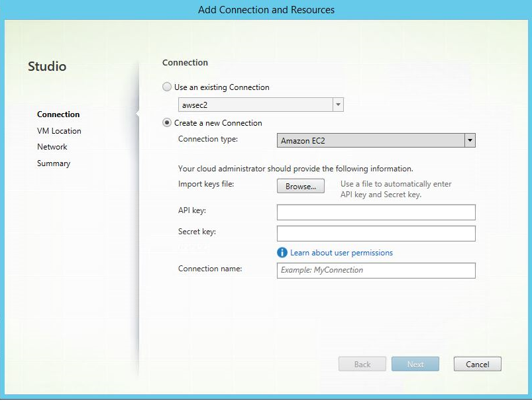Screen dimensions: 532x401
Task: Click the Studio heading in the sidebar
Action: (47, 67)
